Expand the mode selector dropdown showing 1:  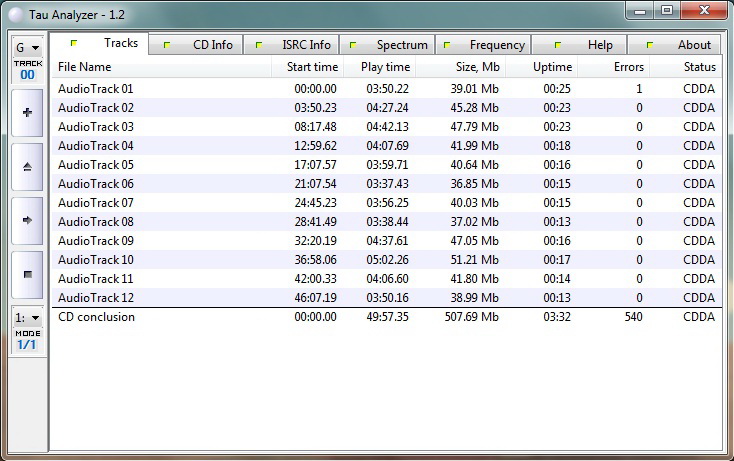pos(27,317)
